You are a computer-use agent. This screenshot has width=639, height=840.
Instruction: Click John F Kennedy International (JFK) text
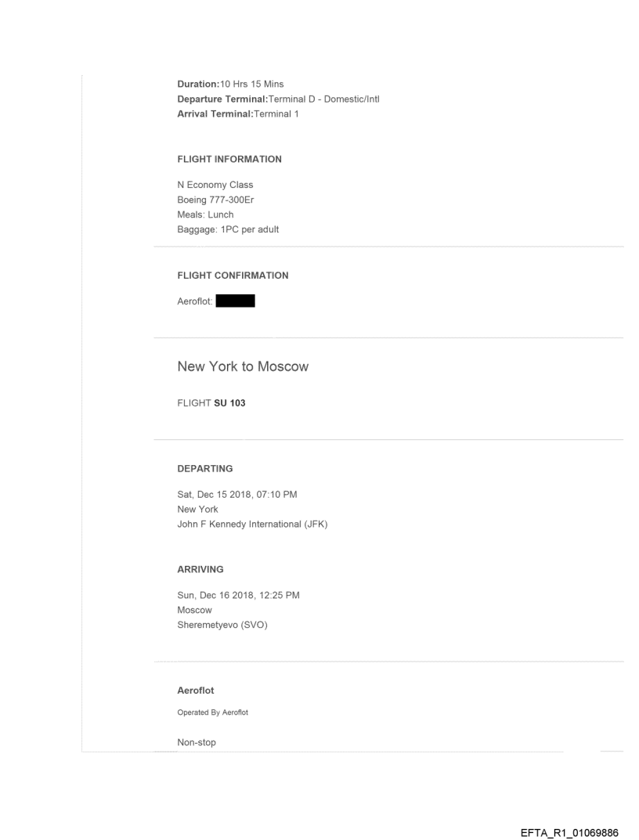pyautogui.click(x=252, y=524)
